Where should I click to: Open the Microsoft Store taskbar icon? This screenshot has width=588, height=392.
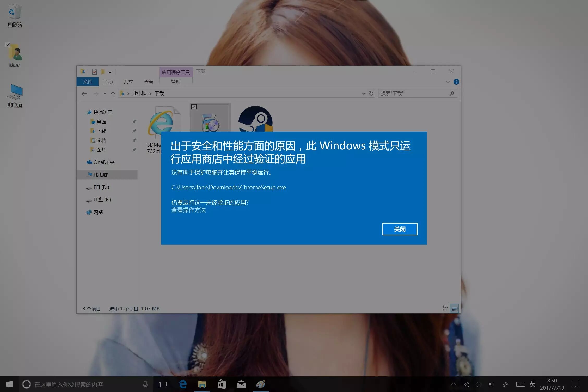pos(222,384)
